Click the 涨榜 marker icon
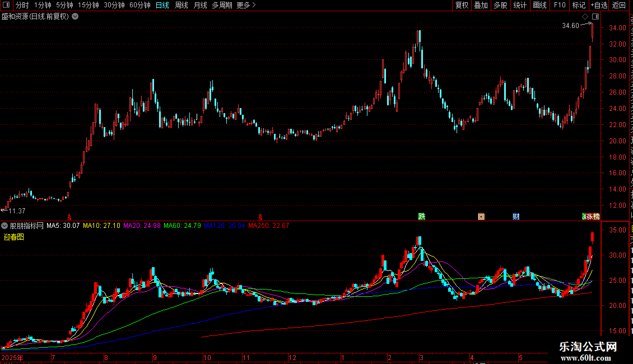 [x=590, y=217]
